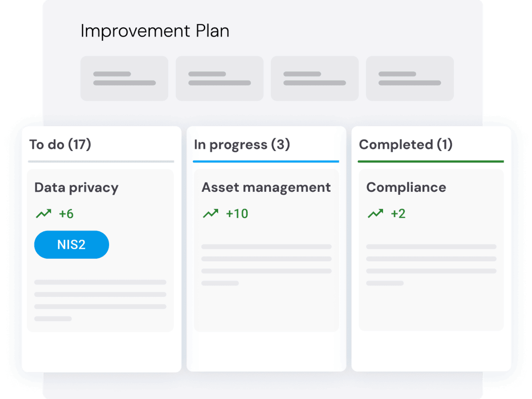Click the second placeholder summary card
Image resolution: width=532 pixels, height=399 pixels.
pyautogui.click(x=219, y=78)
